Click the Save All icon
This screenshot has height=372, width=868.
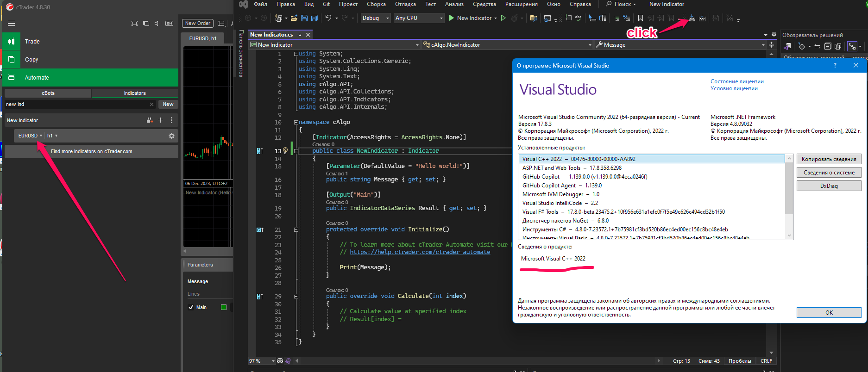click(x=314, y=18)
